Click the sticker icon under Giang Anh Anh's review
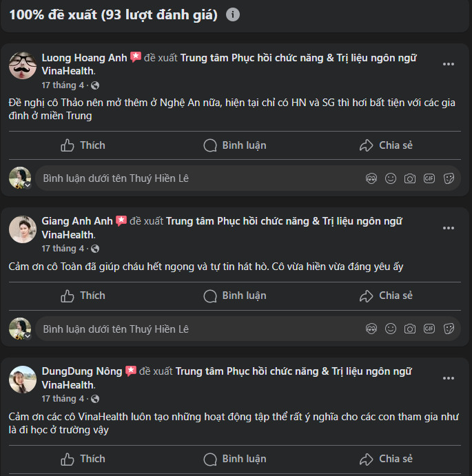472x476 pixels. tap(449, 329)
